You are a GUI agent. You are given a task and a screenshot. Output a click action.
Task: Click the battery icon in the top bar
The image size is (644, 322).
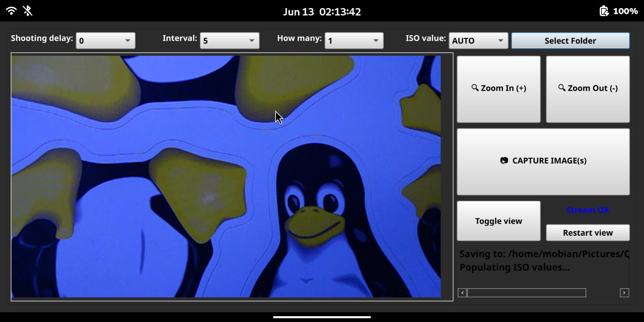tap(604, 11)
